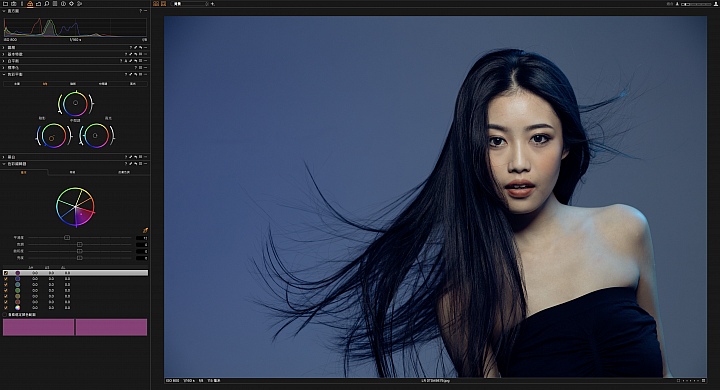720x390 pixels.
Task: Collapse the Histogram panel chevron
Action: (x=4, y=11)
